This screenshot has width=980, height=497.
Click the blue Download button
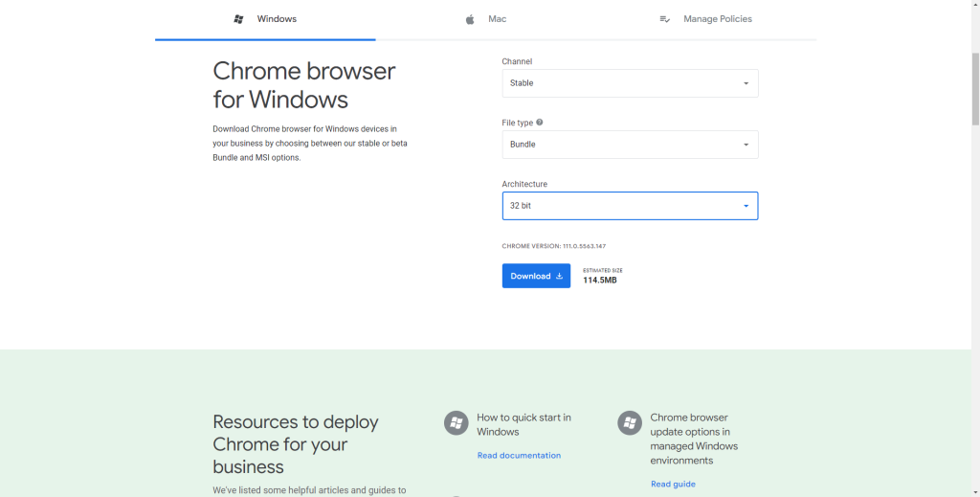coord(536,276)
